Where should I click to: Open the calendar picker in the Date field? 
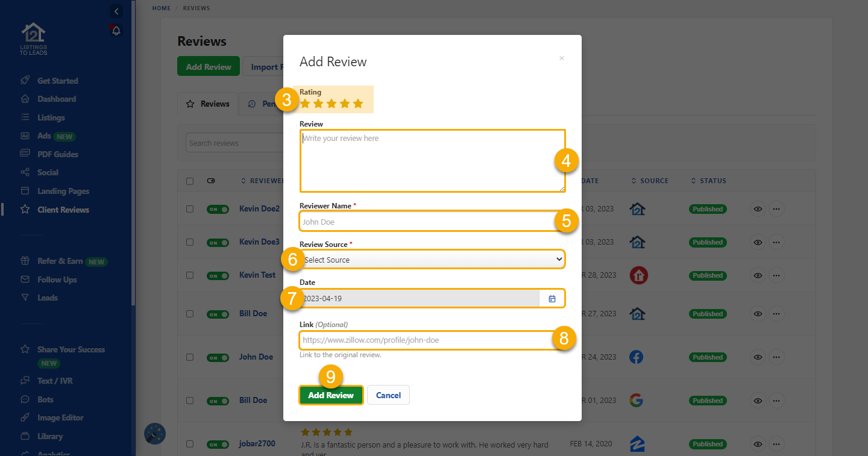click(552, 298)
